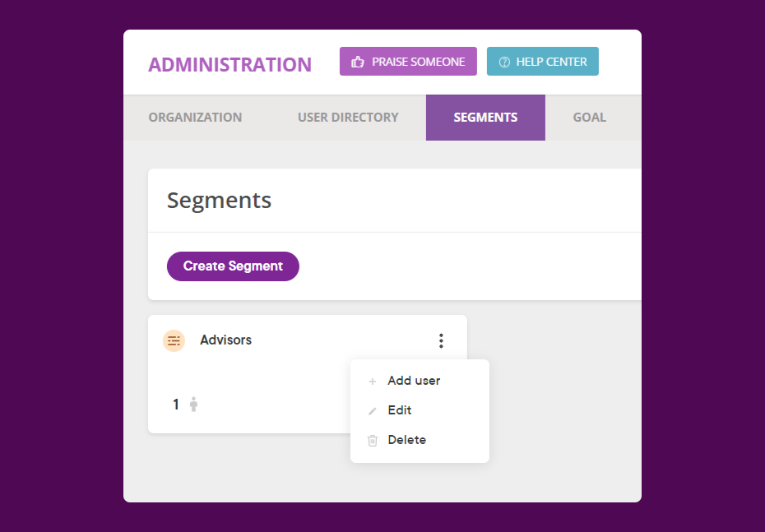The height and width of the screenshot is (532, 765).
Task: Click the Praise Someone button
Action: (x=408, y=62)
